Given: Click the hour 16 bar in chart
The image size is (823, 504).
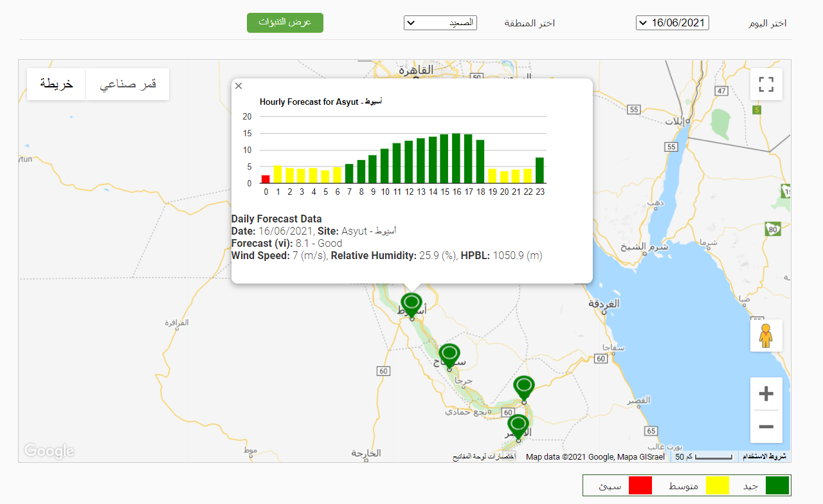Looking at the screenshot, I should pyautogui.click(x=456, y=158).
